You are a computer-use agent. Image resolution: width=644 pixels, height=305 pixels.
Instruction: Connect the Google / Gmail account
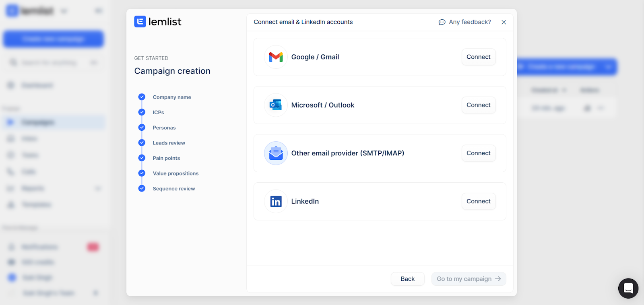click(x=478, y=57)
